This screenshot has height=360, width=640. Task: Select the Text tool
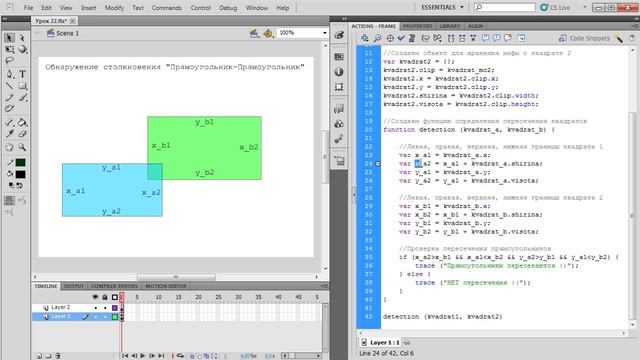pyautogui.click(x=22, y=74)
